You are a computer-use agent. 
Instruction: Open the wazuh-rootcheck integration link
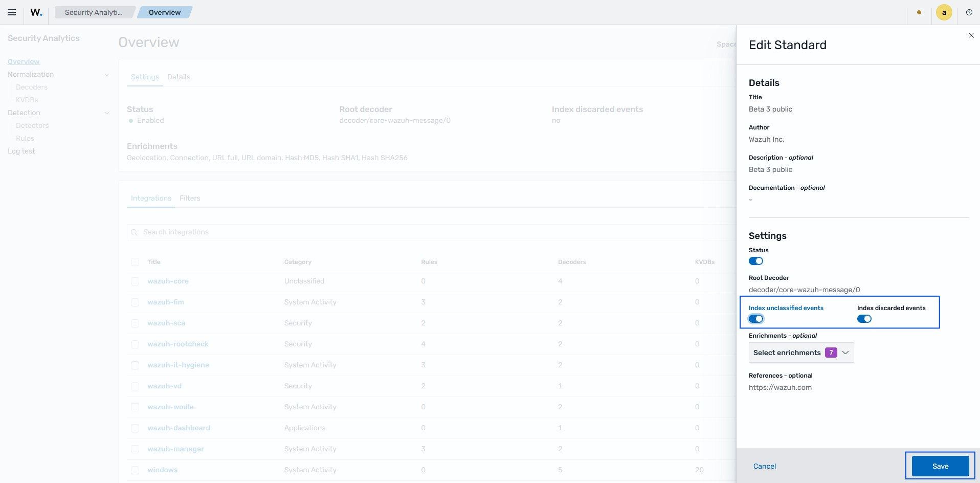[x=178, y=344]
